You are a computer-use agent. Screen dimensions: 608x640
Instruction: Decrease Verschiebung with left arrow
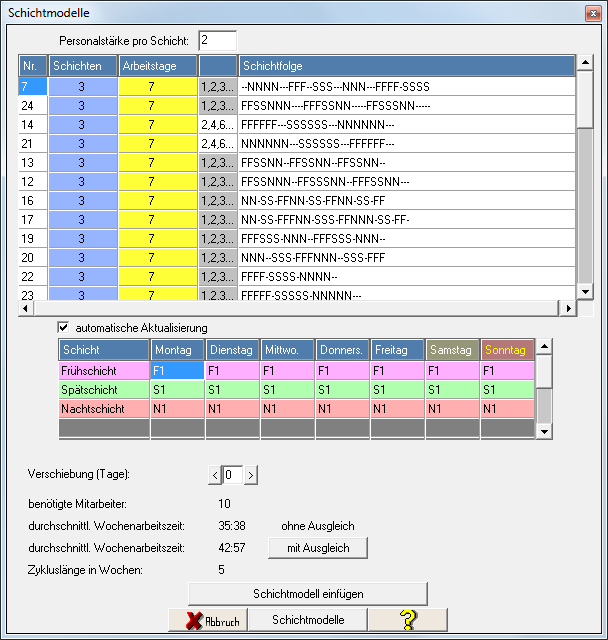(x=215, y=475)
